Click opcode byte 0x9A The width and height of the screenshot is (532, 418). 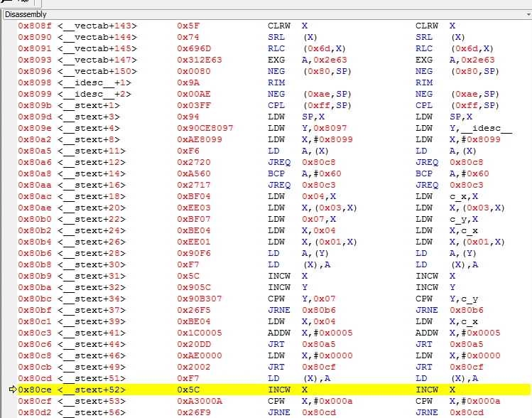tap(188, 82)
